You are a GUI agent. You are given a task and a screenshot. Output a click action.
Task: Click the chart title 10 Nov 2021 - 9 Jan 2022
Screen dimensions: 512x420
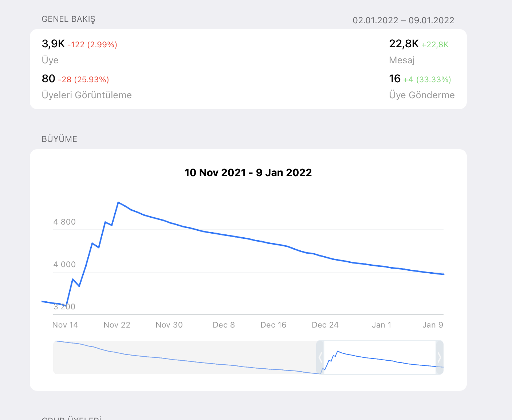point(248,173)
